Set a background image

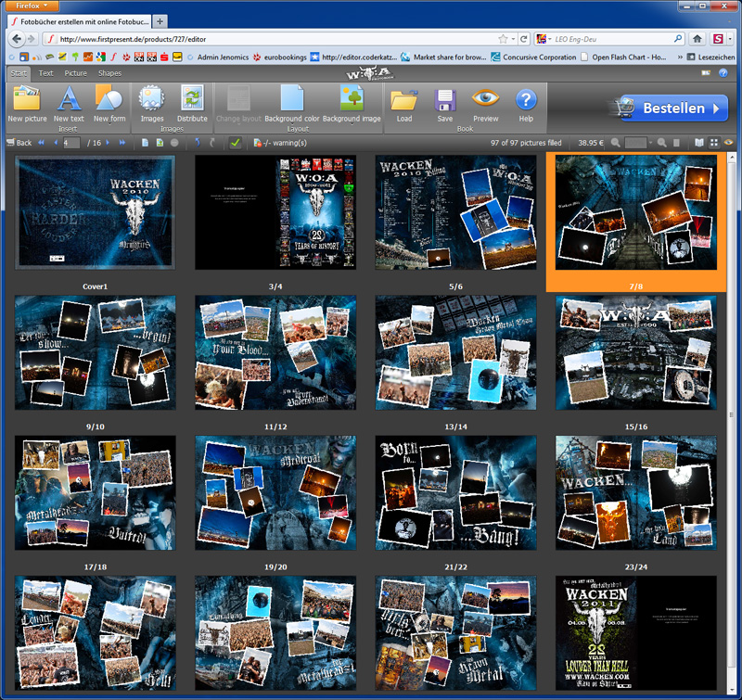pyautogui.click(x=352, y=104)
